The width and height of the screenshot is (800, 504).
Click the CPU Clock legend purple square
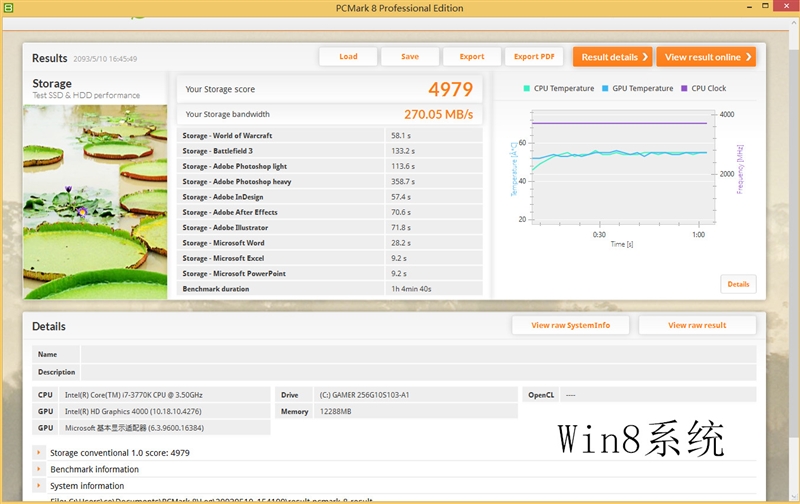pyautogui.click(x=685, y=89)
